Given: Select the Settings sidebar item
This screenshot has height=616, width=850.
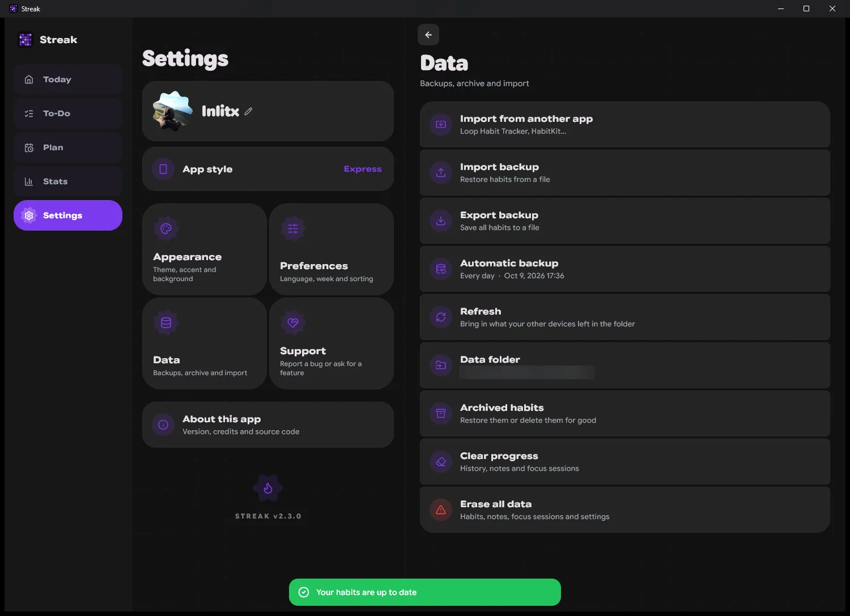Looking at the screenshot, I should click(x=68, y=215).
